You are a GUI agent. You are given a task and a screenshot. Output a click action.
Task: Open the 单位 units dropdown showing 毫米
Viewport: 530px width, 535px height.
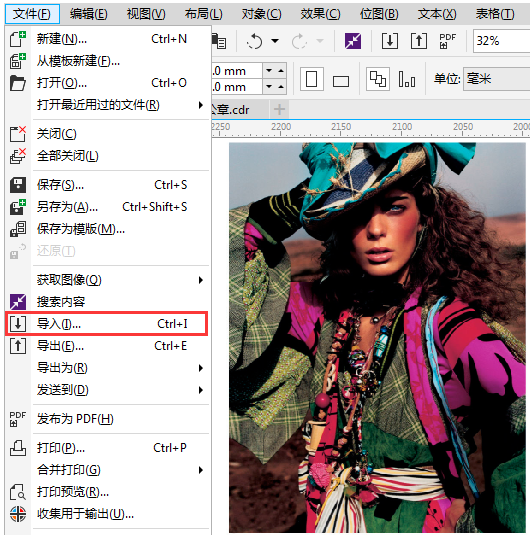[x=497, y=79]
